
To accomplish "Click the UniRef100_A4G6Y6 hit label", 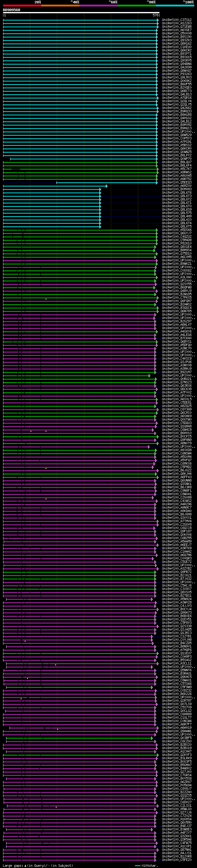I will click(x=177, y=331).
